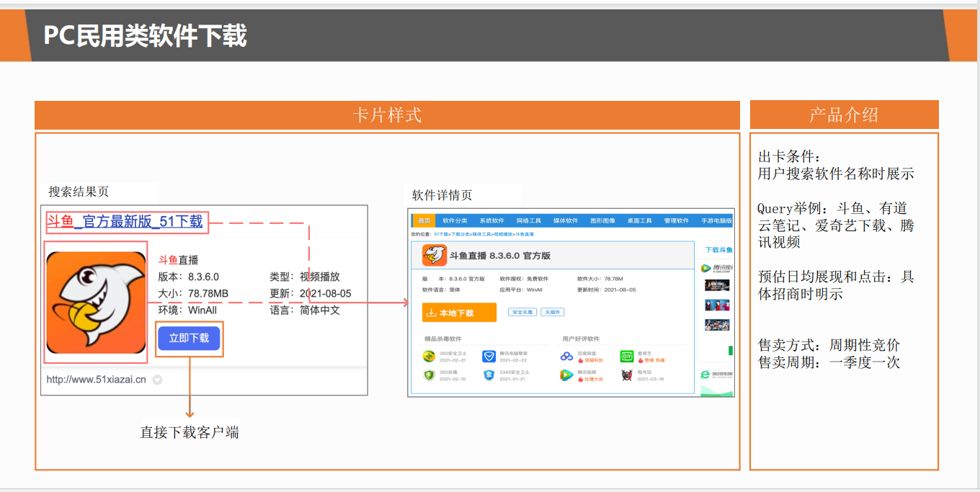Click the 产品介绍 section header
The image size is (980, 492).
[x=844, y=115]
